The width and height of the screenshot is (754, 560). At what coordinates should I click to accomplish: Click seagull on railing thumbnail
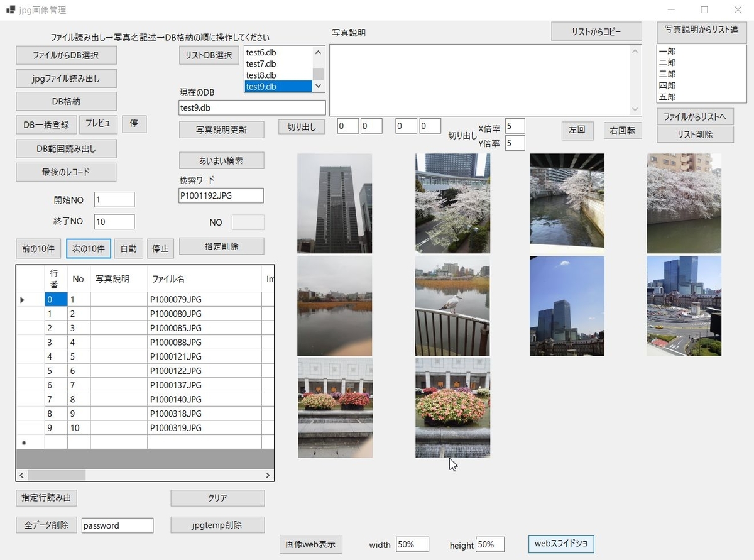[x=452, y=306]
